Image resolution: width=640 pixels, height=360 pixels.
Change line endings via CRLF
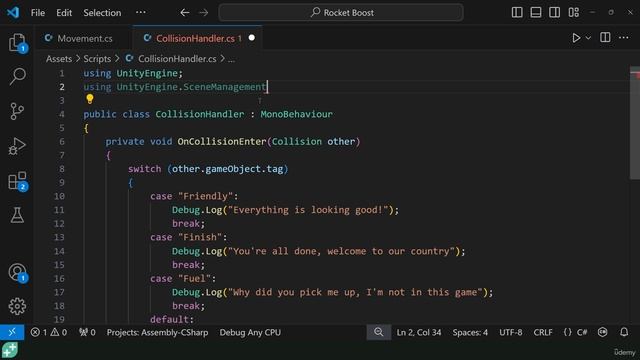(x=543, y=332)
